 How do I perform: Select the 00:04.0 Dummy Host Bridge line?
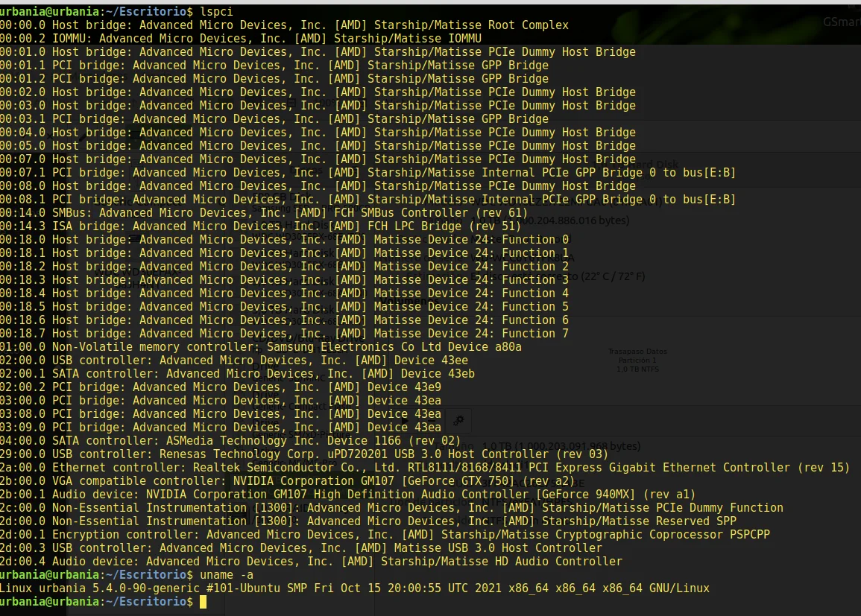coord(318,133)
